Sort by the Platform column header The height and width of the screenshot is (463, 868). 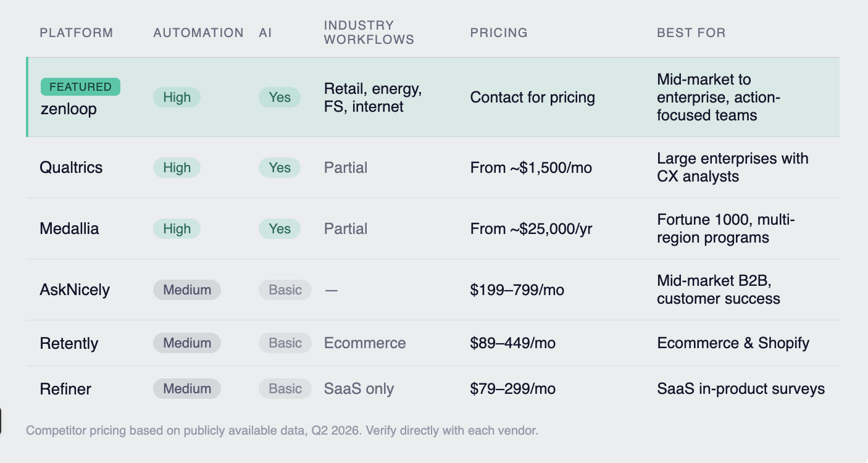tap(77, 33)
